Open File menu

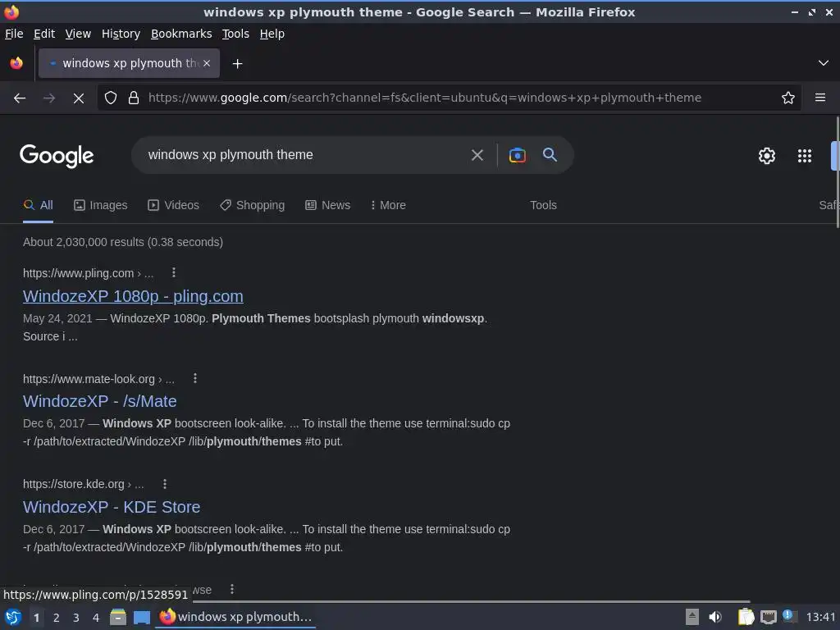[14, 34]
